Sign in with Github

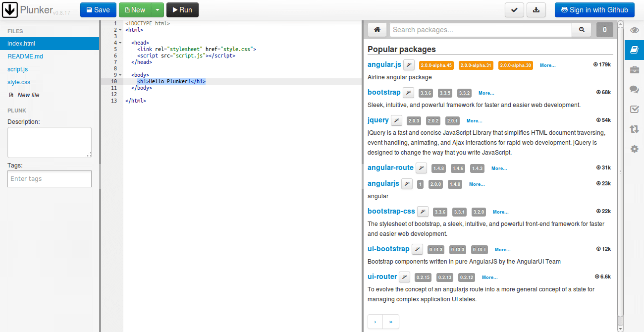594,10
